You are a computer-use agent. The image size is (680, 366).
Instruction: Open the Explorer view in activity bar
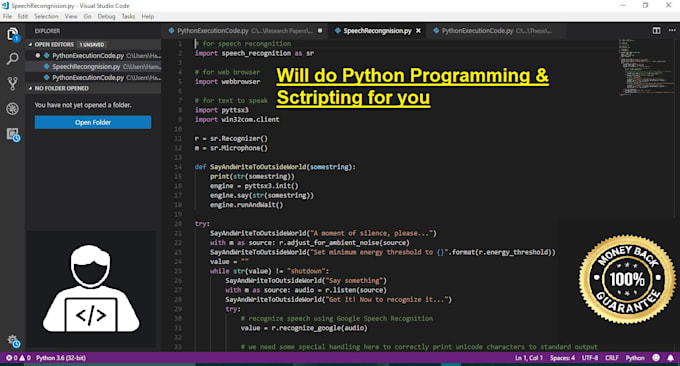13,34
